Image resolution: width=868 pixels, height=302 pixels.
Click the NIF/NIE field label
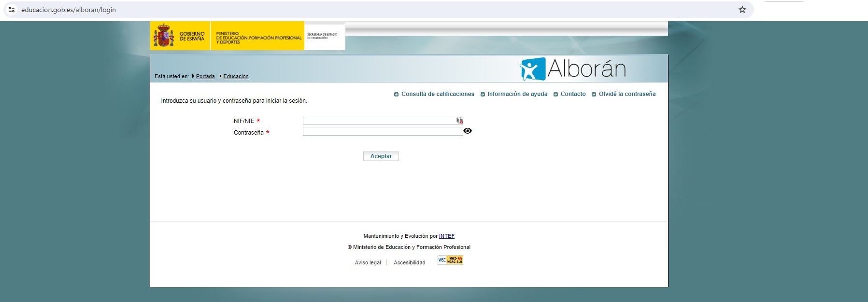(244, 121)
